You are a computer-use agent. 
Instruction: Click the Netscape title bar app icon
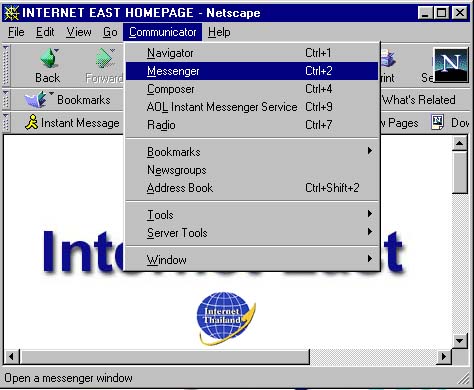[x=11, y=13]
